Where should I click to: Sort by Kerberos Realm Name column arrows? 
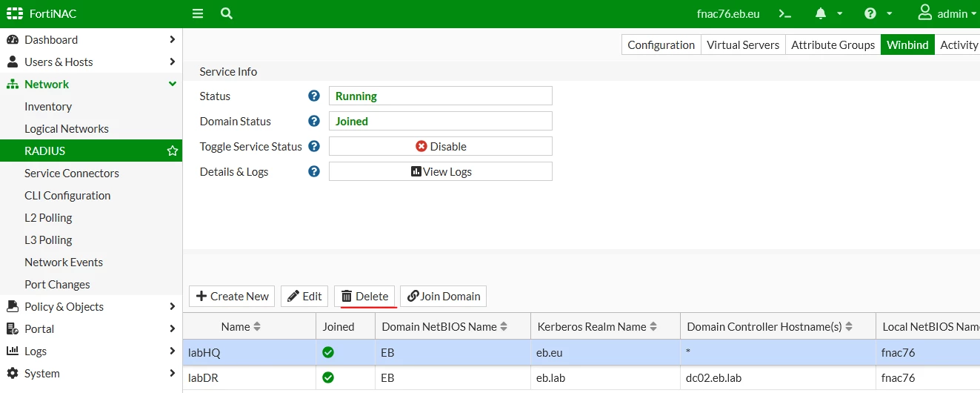(x=653, y=326)
